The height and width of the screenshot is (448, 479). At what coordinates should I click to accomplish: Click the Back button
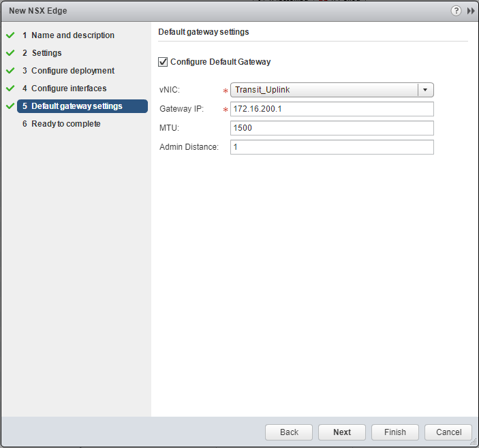coord(289,432)
